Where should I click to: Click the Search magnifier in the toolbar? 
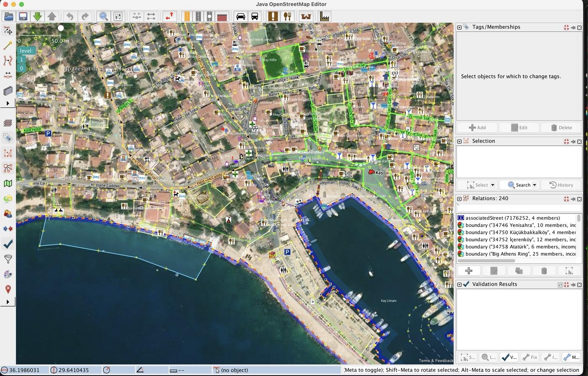tap(103, 16)
